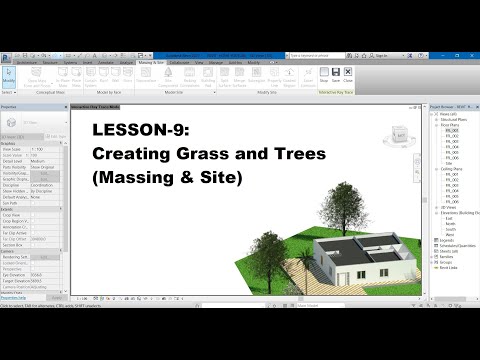
Task: Toggle the Sun Path checkbox
Action: coord(33,203)
